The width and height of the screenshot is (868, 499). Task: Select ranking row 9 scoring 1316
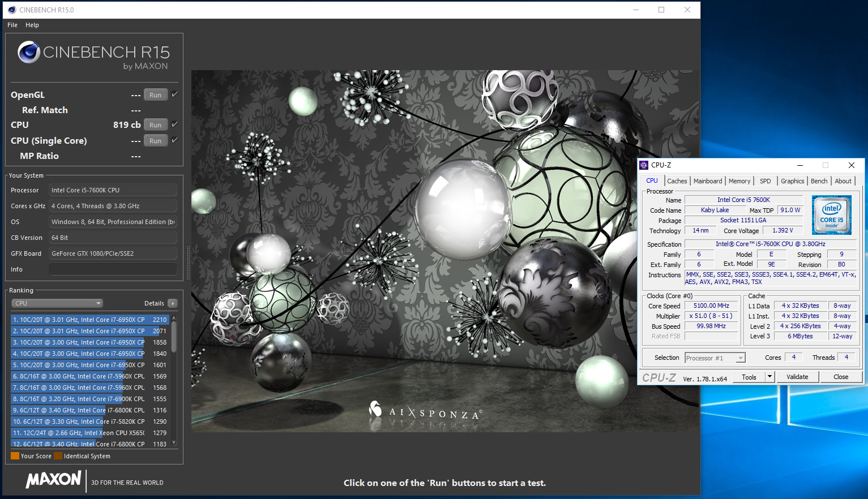(x=90, y=410)
